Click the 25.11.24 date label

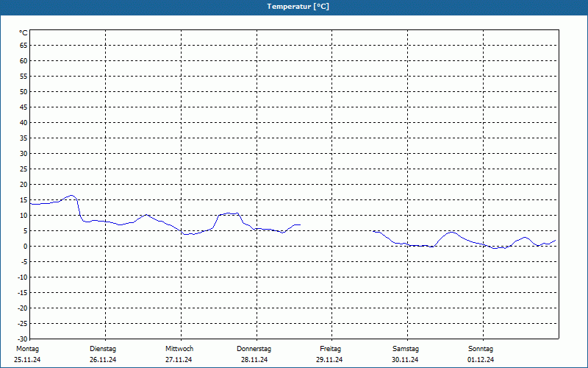coord(27,360)
